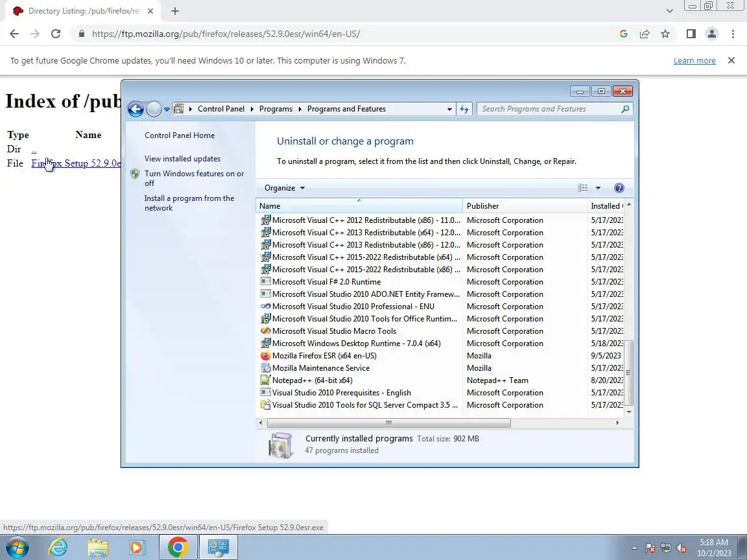Select Mozilla Firefox ESR (x64 en-US) entry
The width and height of the screenshot is (747, 560).
tap(324, 356)
